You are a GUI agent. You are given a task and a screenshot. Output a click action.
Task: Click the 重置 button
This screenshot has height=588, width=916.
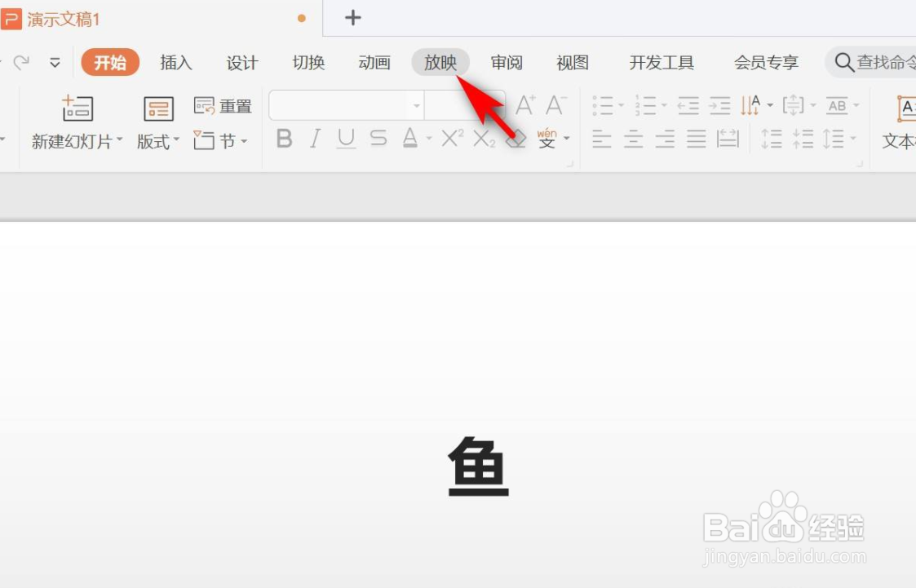pos(223,106)
